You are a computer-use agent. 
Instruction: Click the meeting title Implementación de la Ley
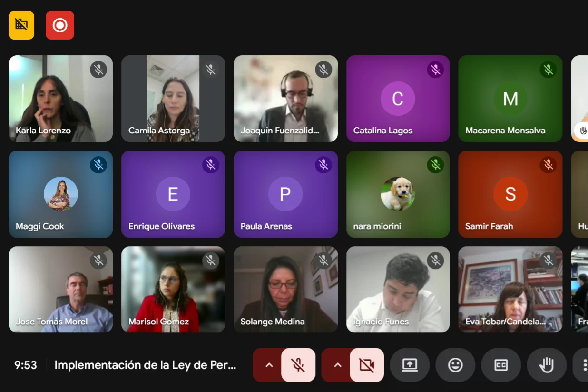pyautogui.click(x=145, y=365)
